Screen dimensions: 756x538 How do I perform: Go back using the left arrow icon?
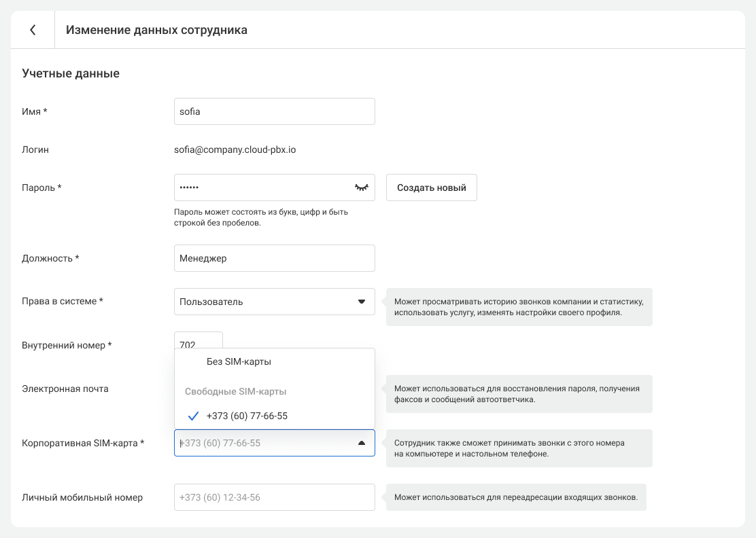[33, 30]
